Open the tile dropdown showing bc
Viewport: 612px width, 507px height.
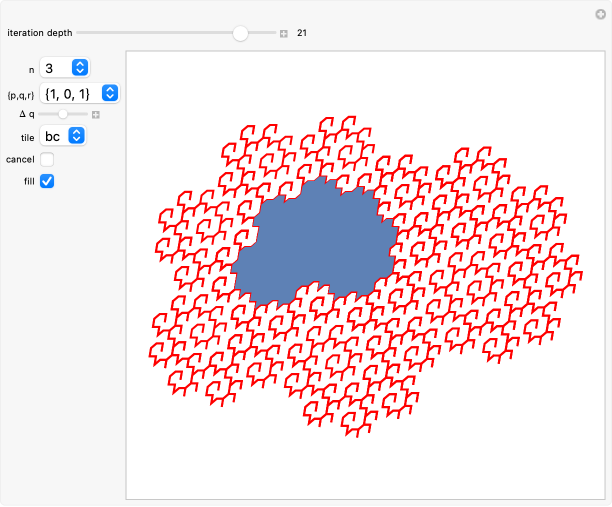[62, 136]
